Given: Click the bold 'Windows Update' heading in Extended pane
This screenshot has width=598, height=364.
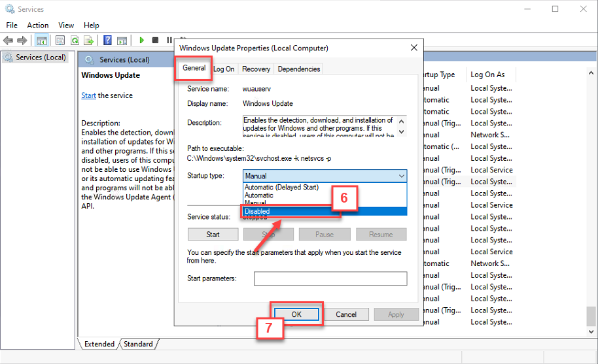Looking at the screenshot, I should click(x=111, y=75).
